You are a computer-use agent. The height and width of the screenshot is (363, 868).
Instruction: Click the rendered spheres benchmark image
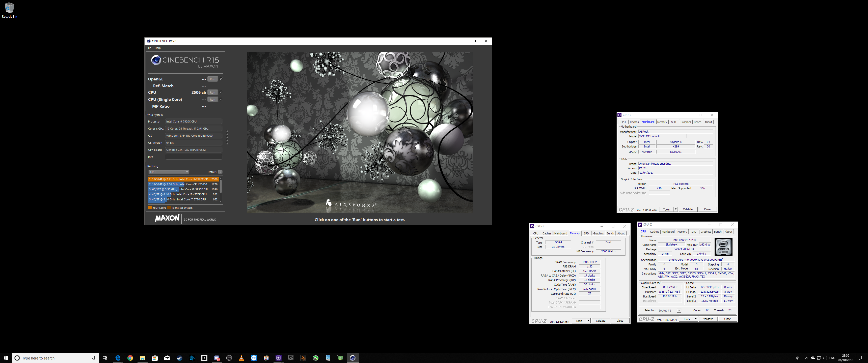pyautogui.click(x=360, y=132)
